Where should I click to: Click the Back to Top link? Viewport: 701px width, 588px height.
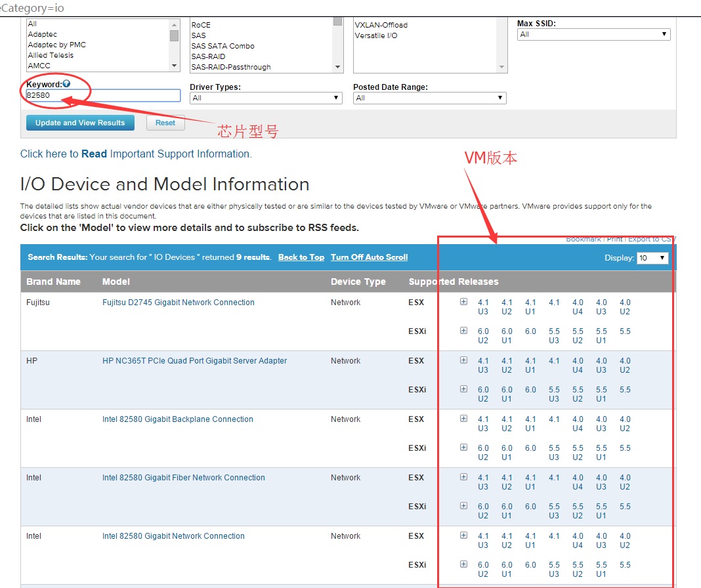point(301,257)
